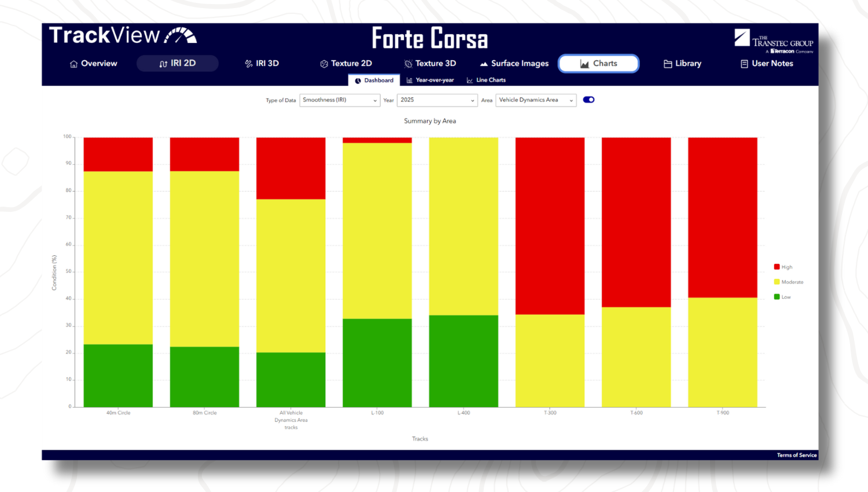The height and width of the screenshot is (492, 868).
Task: Click the 80m Circle axis label
Action: pos(204,413)
